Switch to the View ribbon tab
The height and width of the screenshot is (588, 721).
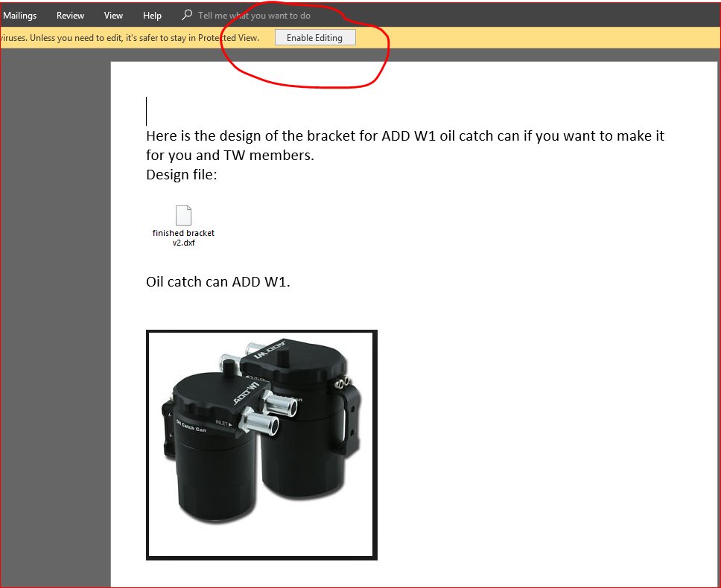(113, 16)
